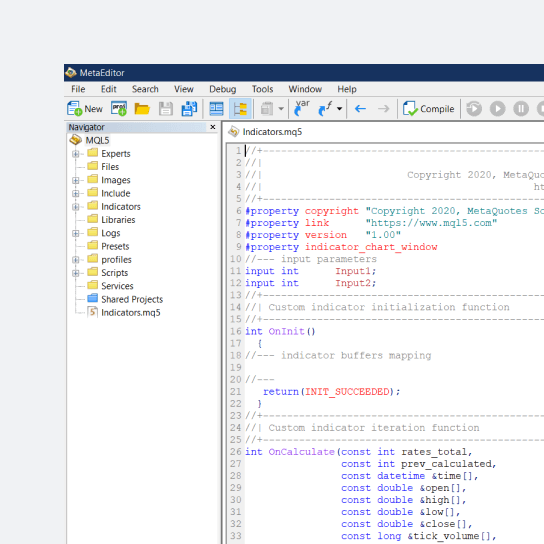The height and width of the screenshot is (544, 544).
Task: Click the New project toolbar icon
Action: point(119,109)
